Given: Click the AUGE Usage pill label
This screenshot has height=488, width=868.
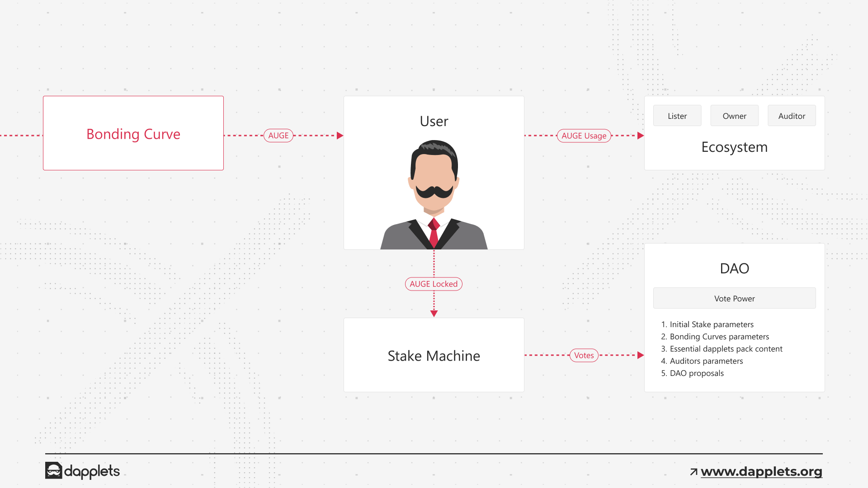Looking at the screenshot, I should (x=584, y=136).
